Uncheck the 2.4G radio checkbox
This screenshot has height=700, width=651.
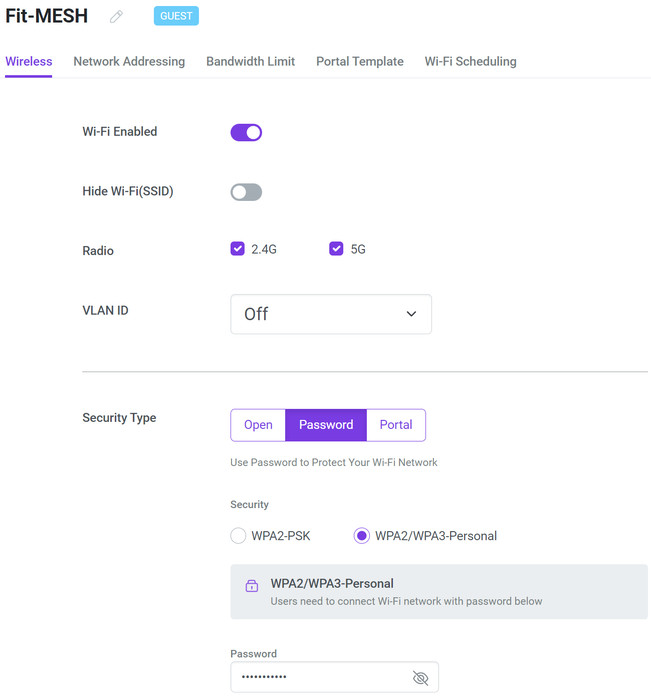tap(238, 249)
